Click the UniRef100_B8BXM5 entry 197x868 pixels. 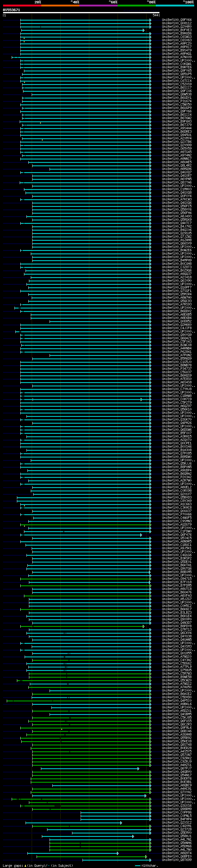[x=177, y=572]
